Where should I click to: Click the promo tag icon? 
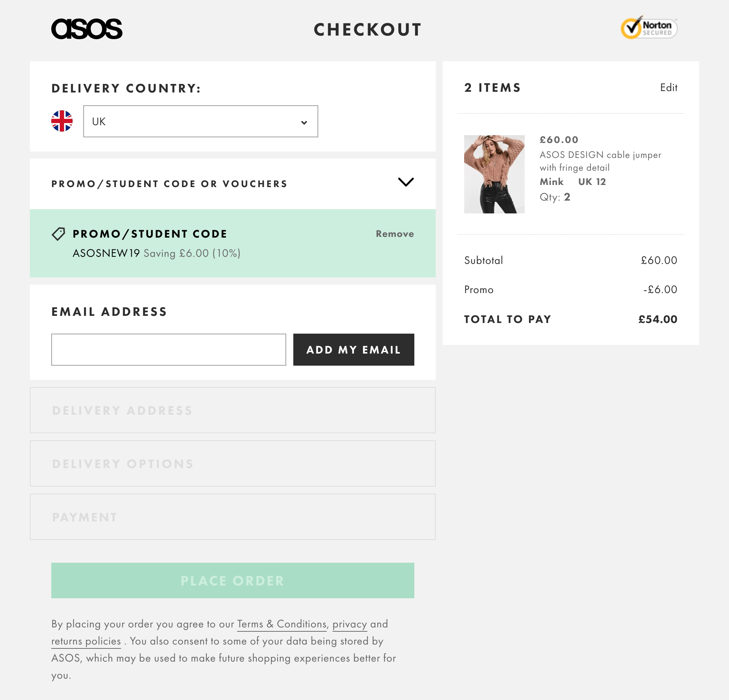pos(58,234)
